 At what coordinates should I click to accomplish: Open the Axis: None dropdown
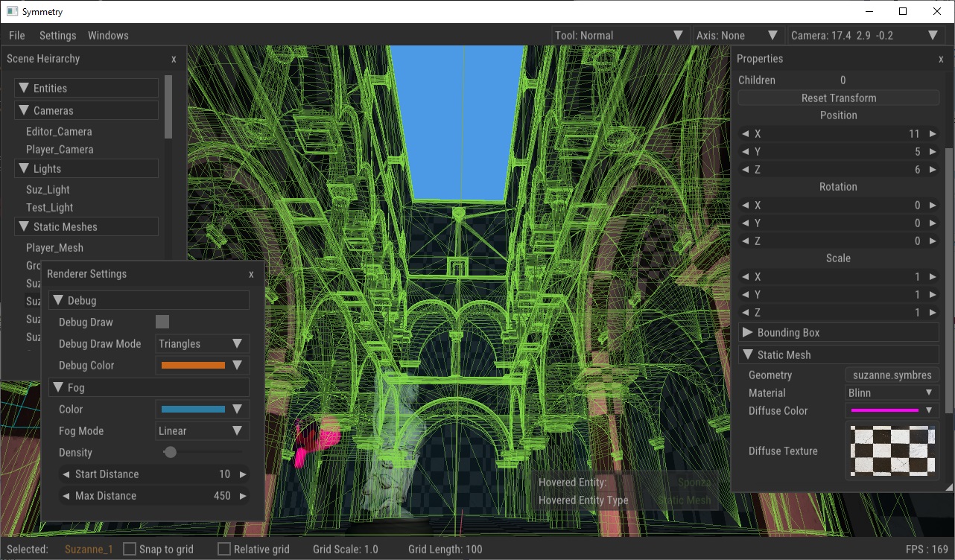tap(737, 35)
